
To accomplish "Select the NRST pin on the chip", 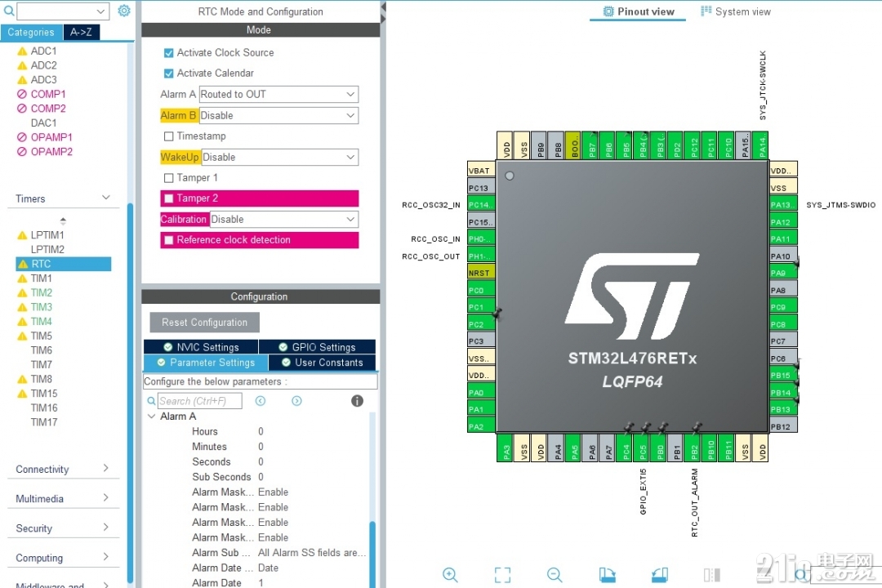I will coord(481,273).
